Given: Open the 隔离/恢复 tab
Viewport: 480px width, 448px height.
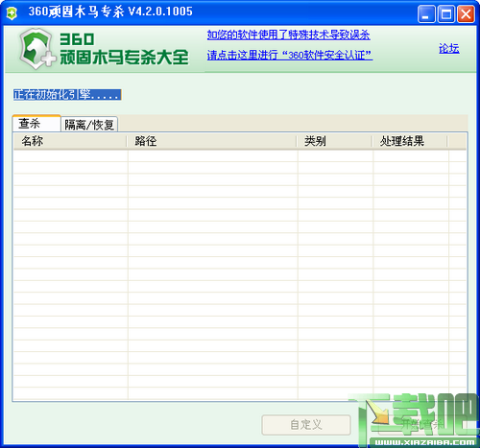Looking at the screenshot, I should (89, 125).
